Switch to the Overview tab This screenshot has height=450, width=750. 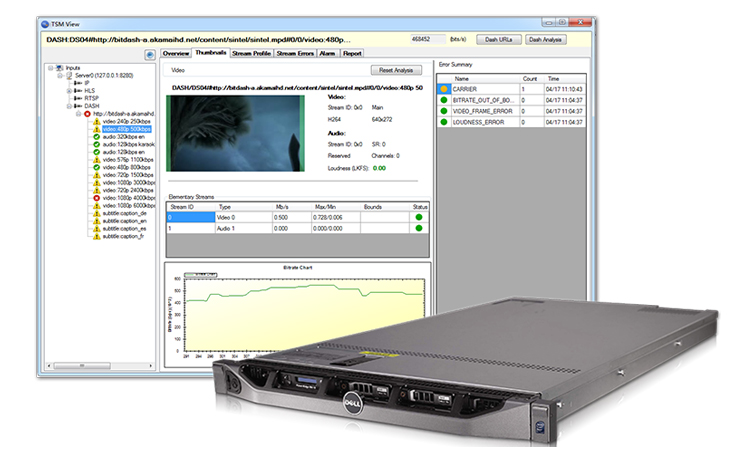pos(176,53)
